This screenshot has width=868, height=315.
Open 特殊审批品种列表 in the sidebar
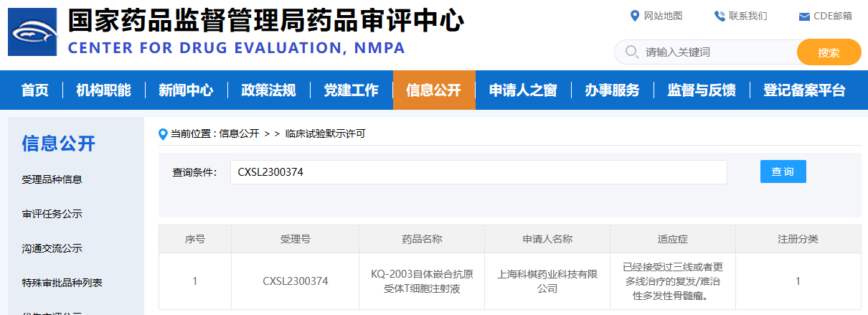(62, 283)
